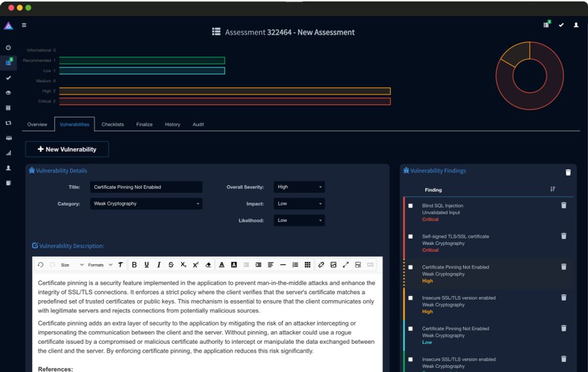The height and width of the screenshot is (372, 588).
Task: Open the background color picker (boxed A)
Action: (x=234, y=265)
